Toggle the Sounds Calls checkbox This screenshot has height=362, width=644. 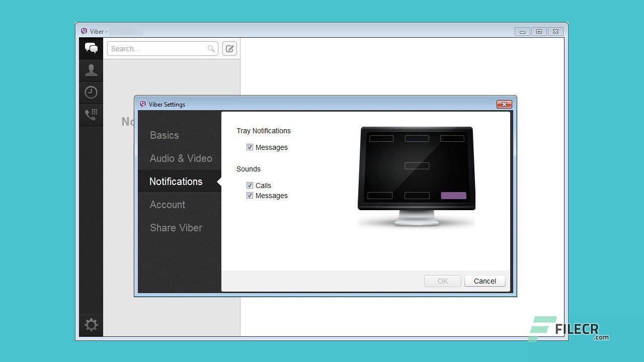(x=250, y=186)
